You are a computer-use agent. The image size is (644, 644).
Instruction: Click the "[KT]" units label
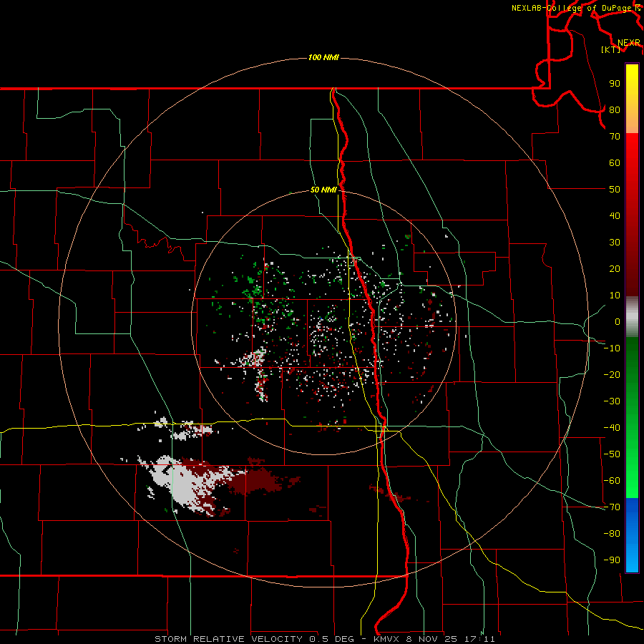611,49
